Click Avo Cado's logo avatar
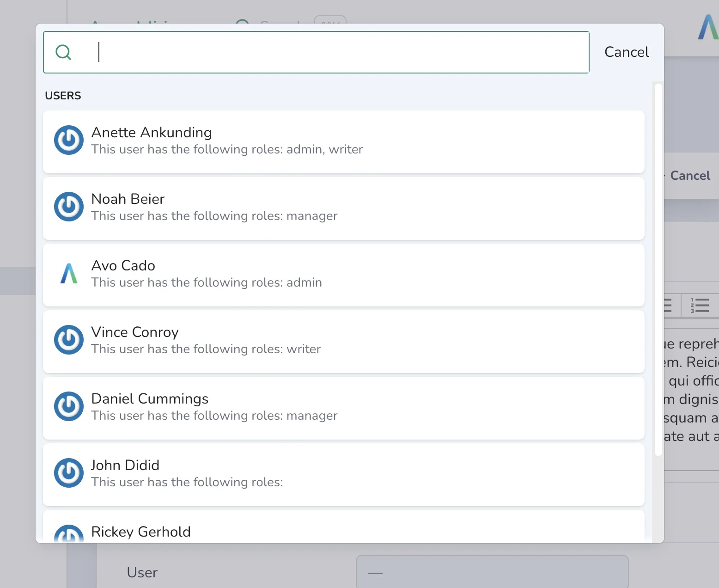 click(69, 273)
